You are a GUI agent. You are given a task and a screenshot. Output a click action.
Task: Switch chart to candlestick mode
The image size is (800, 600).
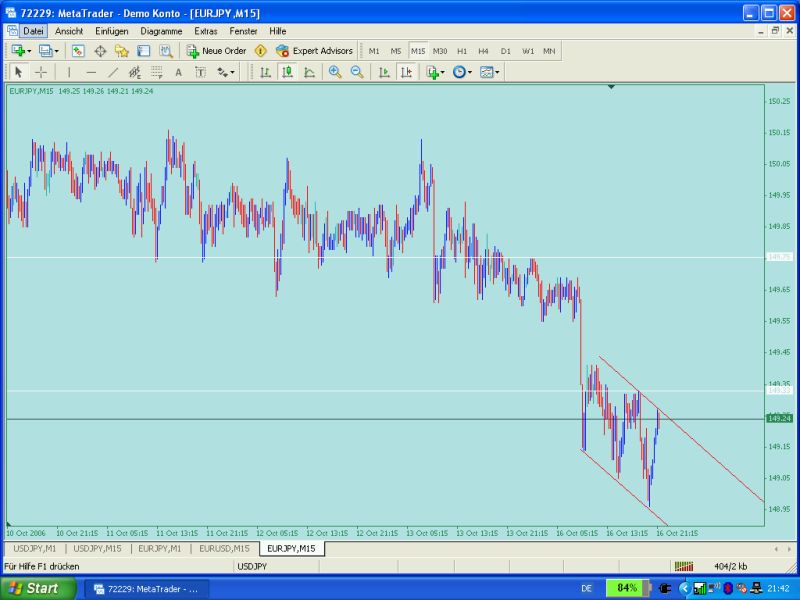tap(287, 72)
